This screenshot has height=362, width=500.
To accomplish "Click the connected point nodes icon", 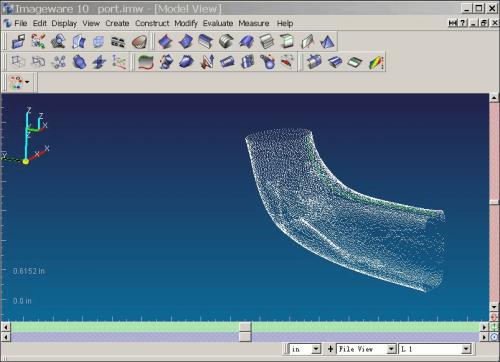I will click(x=59, y=62).
